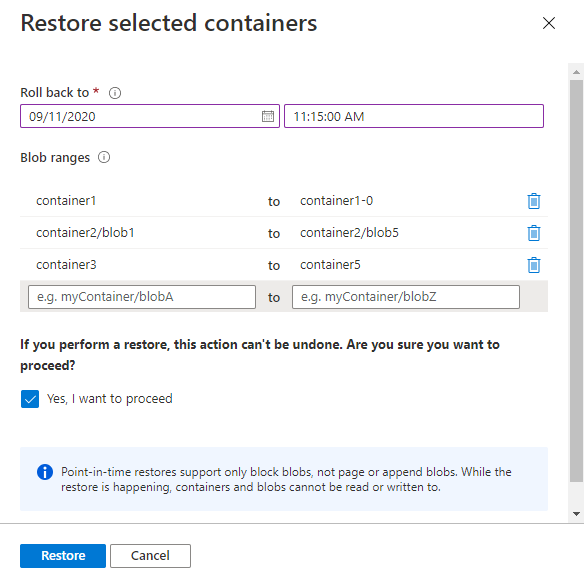Click the blue information icon in the notice
Image resolution: width=584 pixels, height=587 pixels.
[x=45, y=472]
